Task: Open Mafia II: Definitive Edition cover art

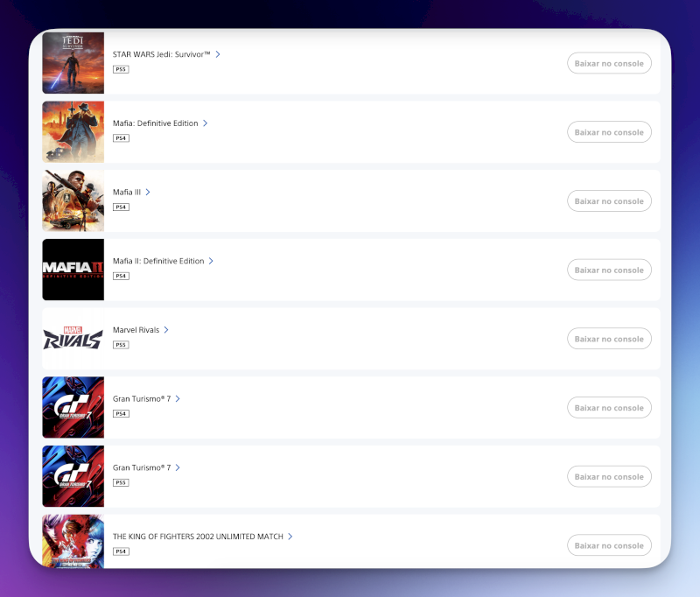Action: (x=73, y=270)
